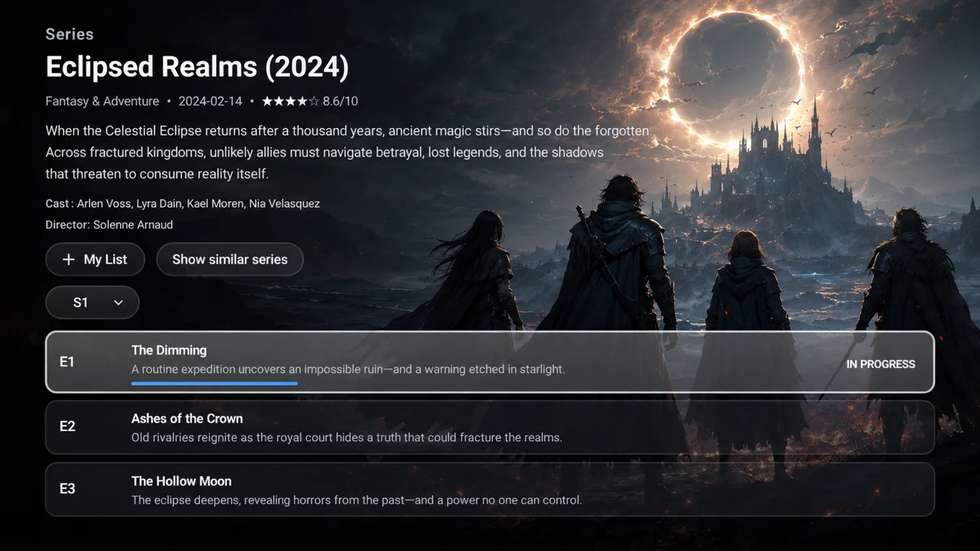Click the synopsis starting 'When the Celestial Eclipse returns'

[348, 152]
